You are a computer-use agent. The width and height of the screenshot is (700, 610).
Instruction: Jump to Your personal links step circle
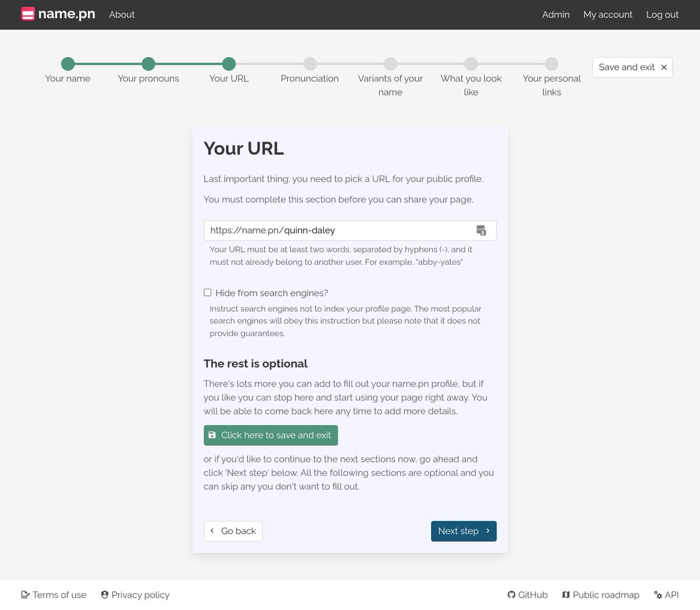(551, 64)
